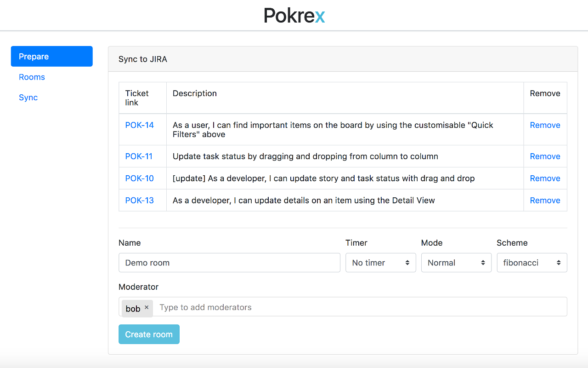Click the bob moderator tag text

click(x=133, y=309)
